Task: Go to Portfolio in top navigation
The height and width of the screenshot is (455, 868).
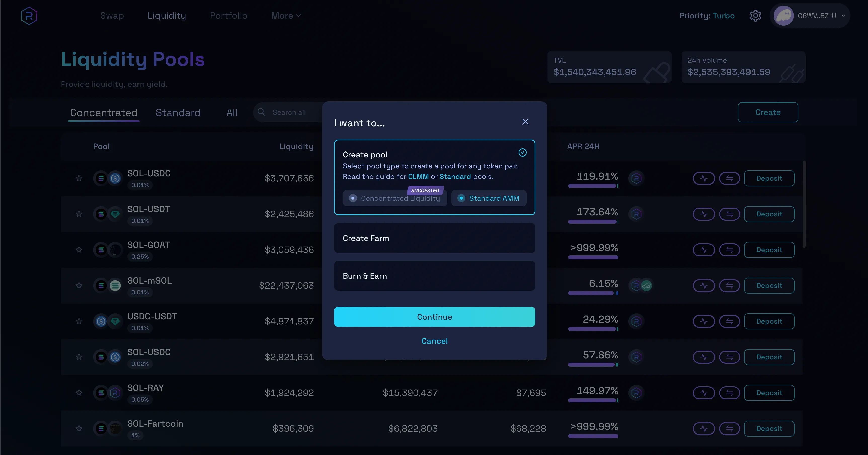Action: (x=228, y=16)
